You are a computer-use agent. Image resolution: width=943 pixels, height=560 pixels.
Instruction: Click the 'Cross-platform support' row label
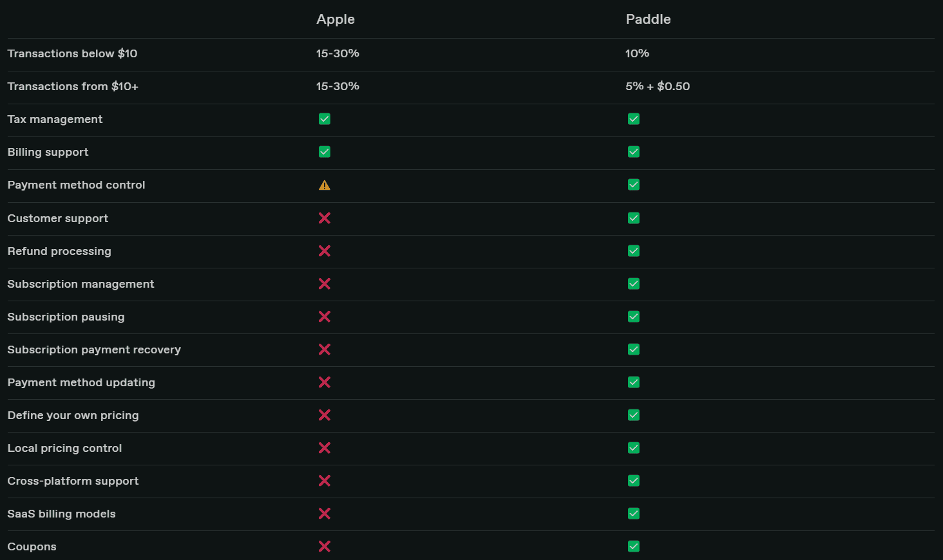pos(73,481)
